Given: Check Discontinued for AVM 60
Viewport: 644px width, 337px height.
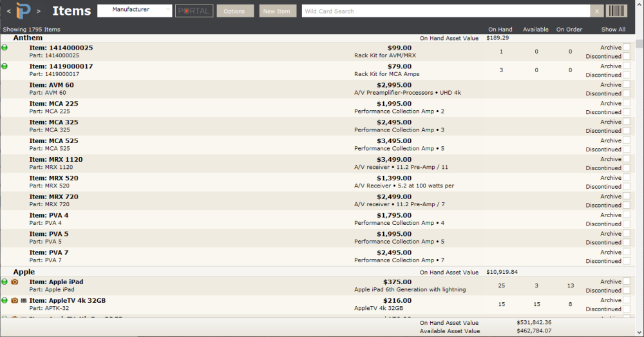Looking at the screenshot, I should point(627,93).
